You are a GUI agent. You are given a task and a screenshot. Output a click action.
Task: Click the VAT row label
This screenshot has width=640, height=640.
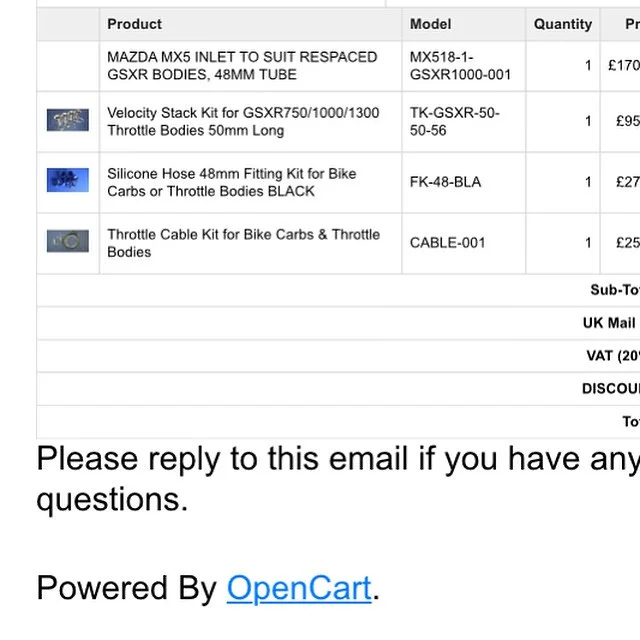(613, 356)
